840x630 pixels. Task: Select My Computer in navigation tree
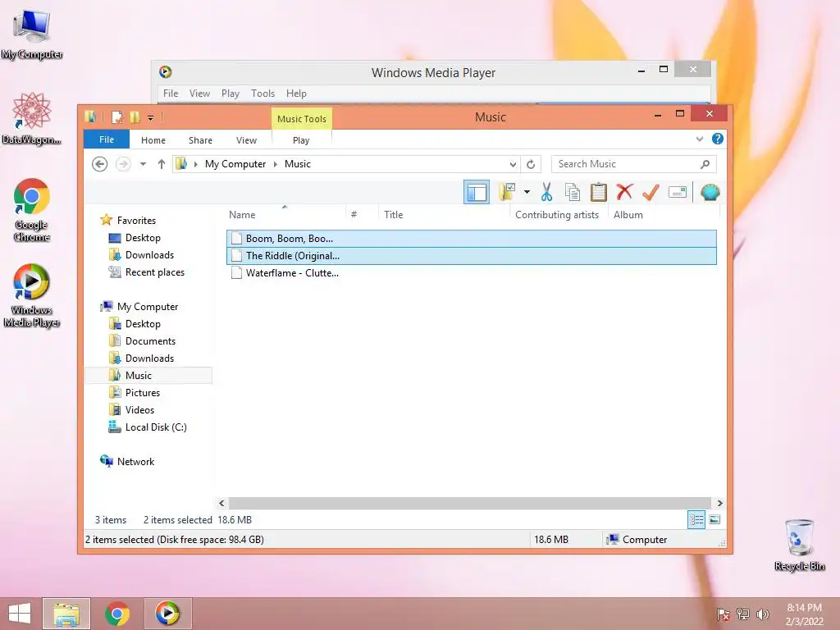point(148,307)
